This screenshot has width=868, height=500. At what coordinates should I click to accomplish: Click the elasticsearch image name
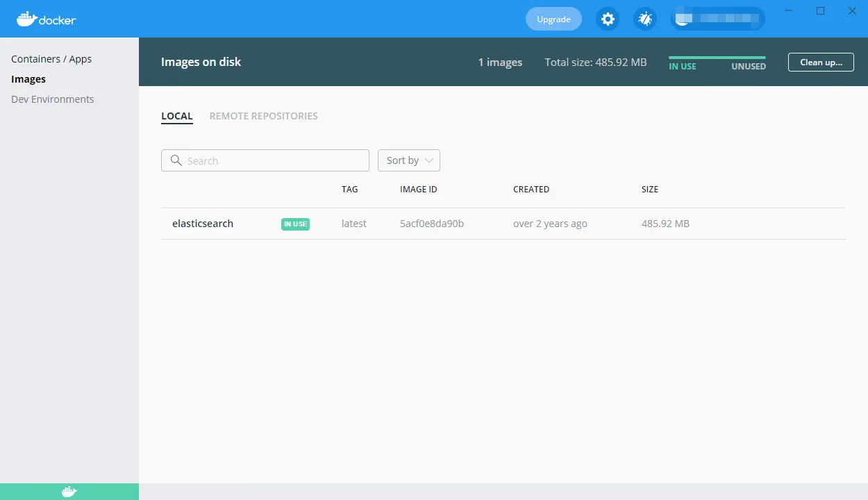click(x=203, y=224)
